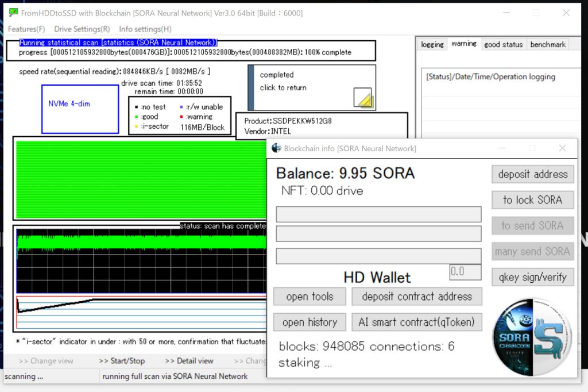
Task: Open AI smart contract(qToken)
Action: pos(417,322)
